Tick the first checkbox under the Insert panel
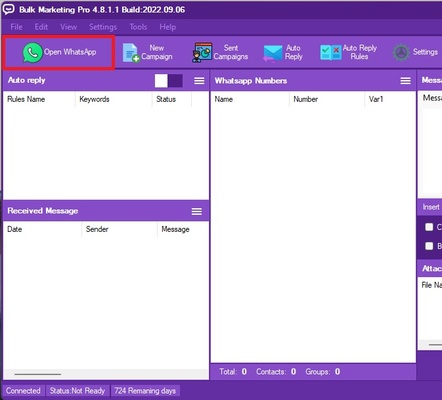The image size is (442, 400). pyautogui.click(x=429, y=227)
